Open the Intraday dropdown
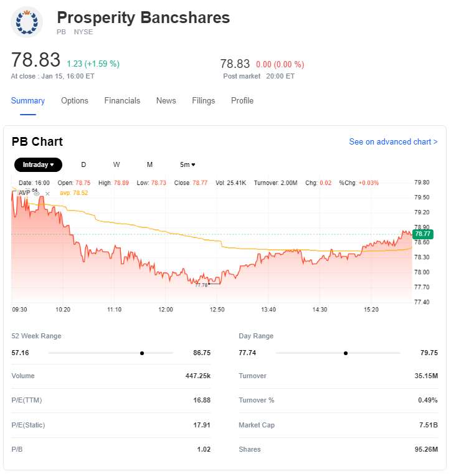Image resolution: width=451 pixels, height=476 pixels. [38, 164]
